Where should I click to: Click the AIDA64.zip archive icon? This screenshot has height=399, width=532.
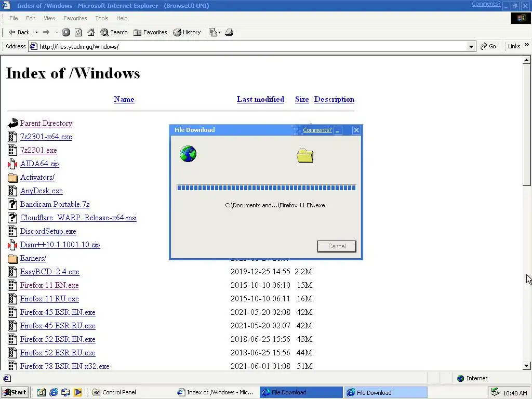click(12, 164)
